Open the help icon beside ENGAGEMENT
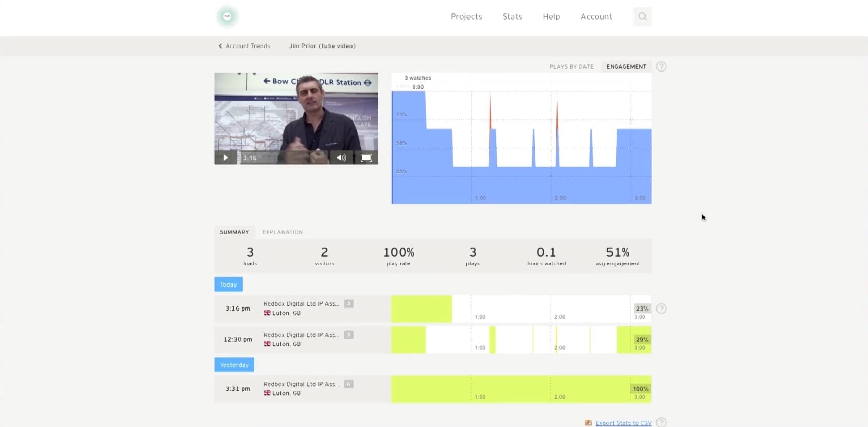The height and width of the screenshot is (427, 868). [661, 66]
